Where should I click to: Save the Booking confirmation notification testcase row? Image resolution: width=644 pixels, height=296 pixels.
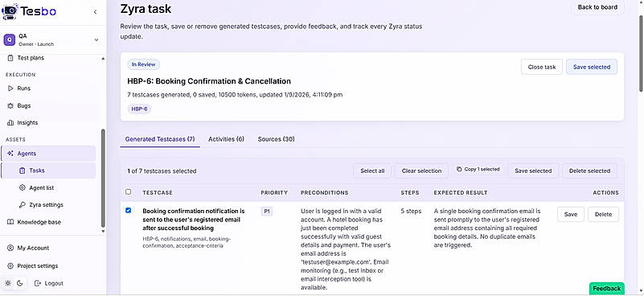click(x=571, y=214)
